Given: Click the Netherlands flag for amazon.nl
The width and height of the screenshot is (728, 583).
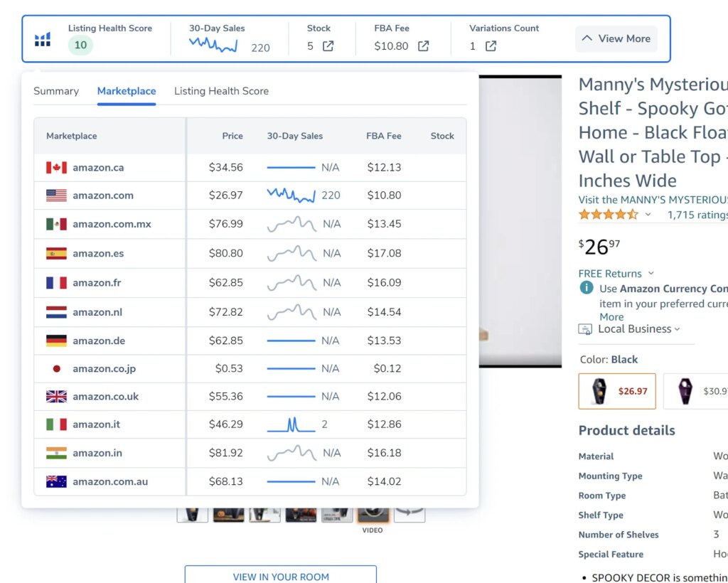Looking at the screenshot, I should click(x=56, y=312).
